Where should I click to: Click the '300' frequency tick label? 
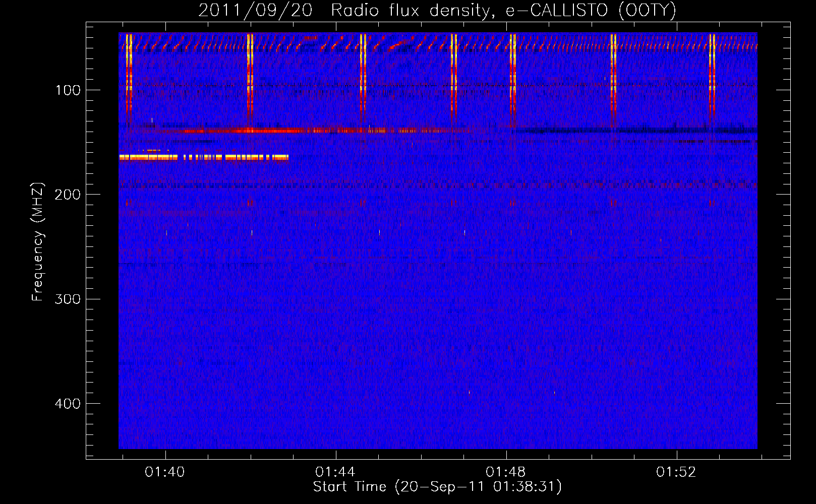(68, 299)
